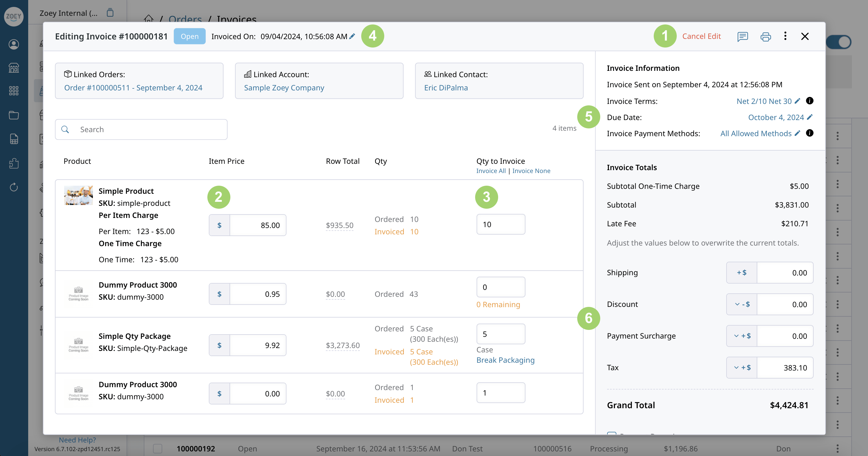Open Break Packaging link
Viewport: 868px width, 456px height.
coord(505,360)
